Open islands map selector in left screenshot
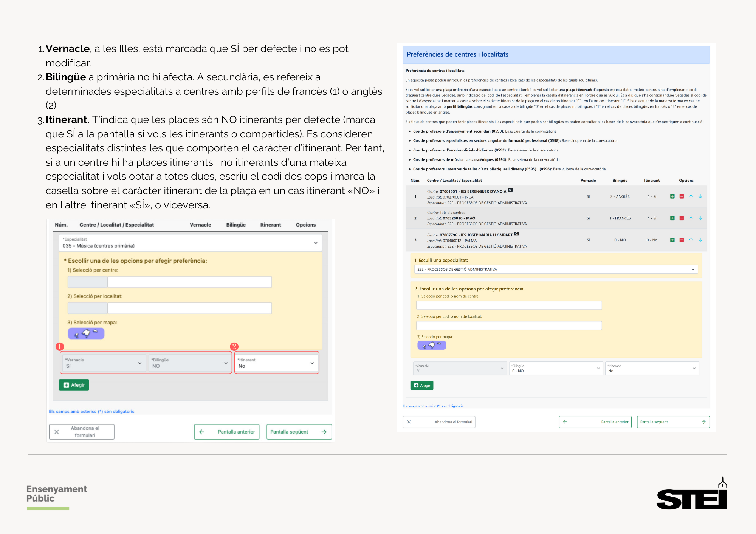This screenshot has height=534, width=756. [x=86, y=333]
